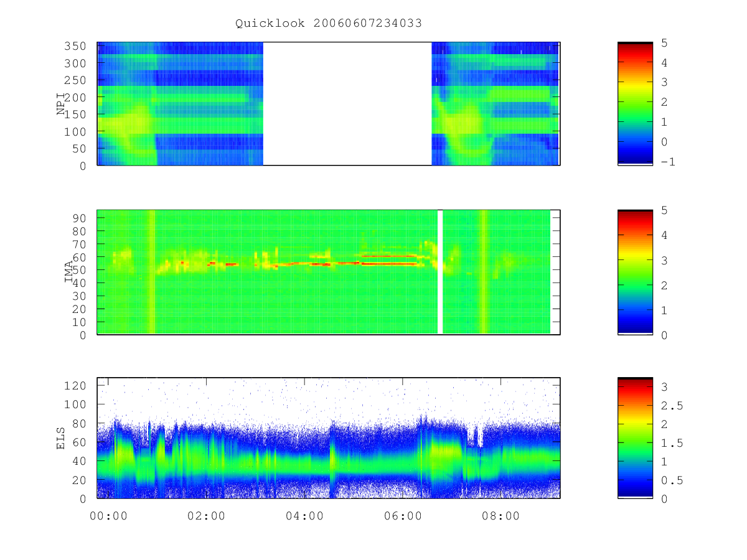Select the NPI axis label
The width and height of the screenshot is (747, 560).
point(61,104)
